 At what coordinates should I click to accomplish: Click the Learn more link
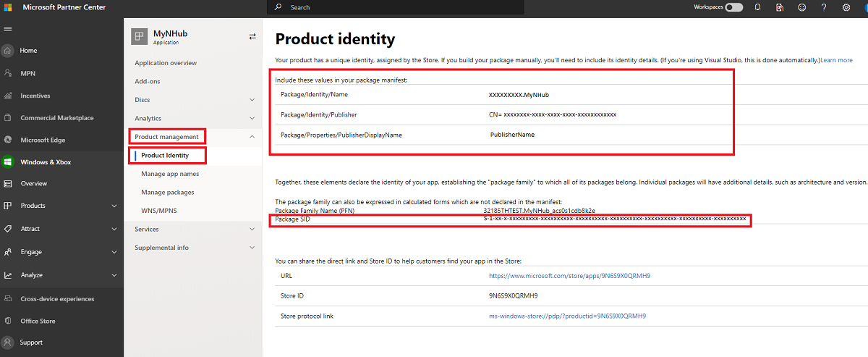pos(836,60)
